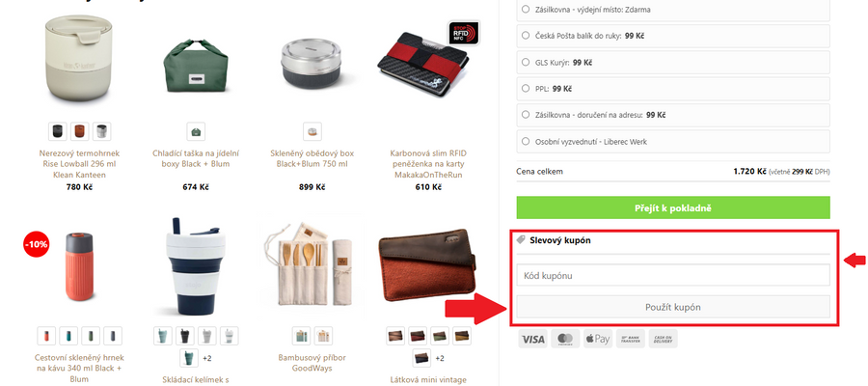This screenshot has width=868, height=386.
Task: Focus the Kód kupónu input field
Action: tap(673, 275)
